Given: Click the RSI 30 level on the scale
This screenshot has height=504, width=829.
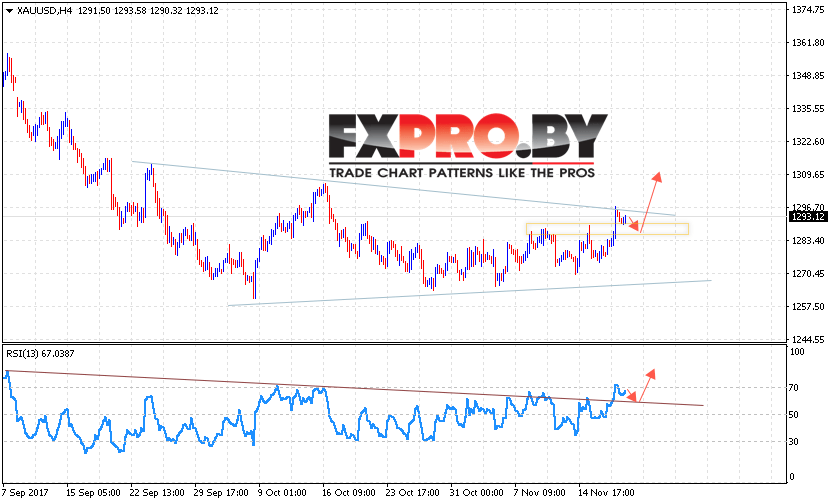Looking at the screenshot, I should (x=793, y=442).
